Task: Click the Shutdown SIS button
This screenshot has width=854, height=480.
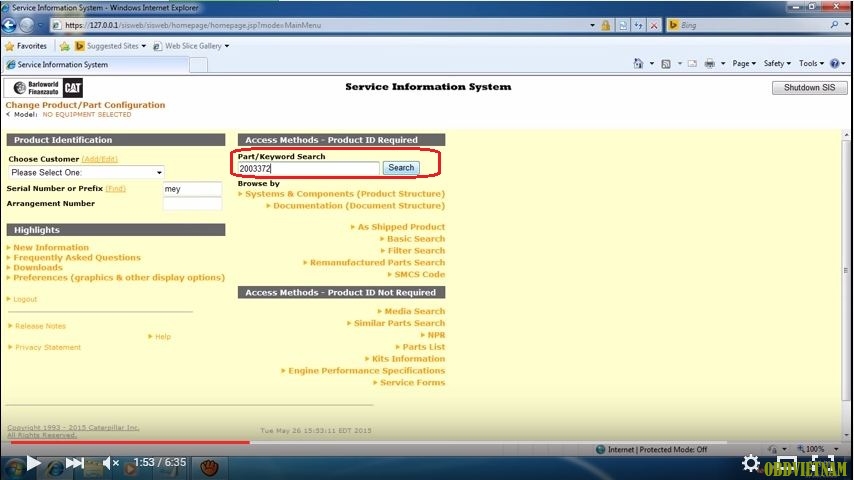Action: pyautogui.click(x=808, y=87)
